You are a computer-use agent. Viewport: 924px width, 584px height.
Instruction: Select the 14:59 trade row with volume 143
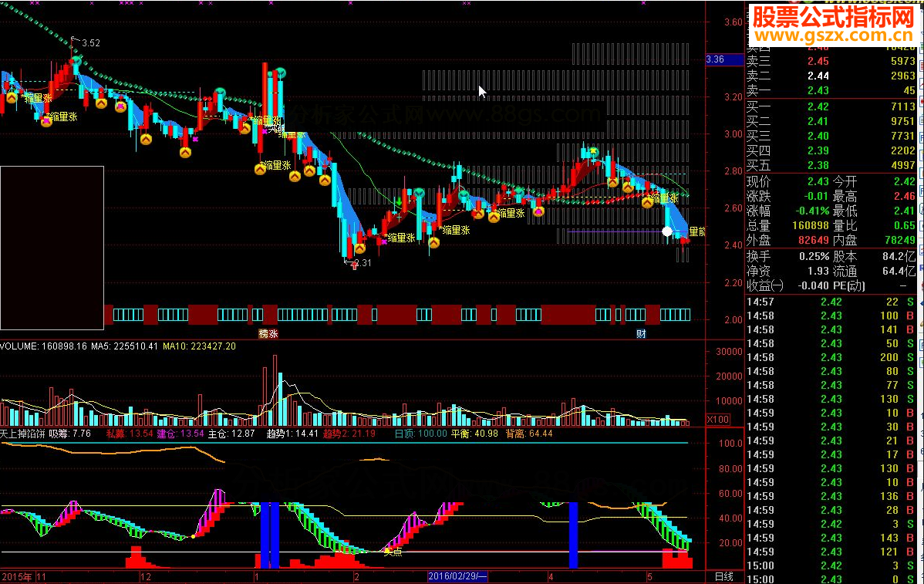(831, 538)
